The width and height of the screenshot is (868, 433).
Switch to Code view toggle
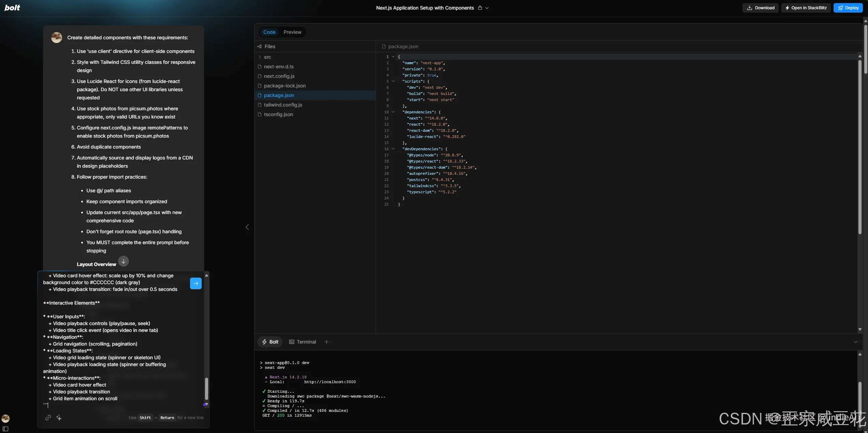[x=269, y=32]
